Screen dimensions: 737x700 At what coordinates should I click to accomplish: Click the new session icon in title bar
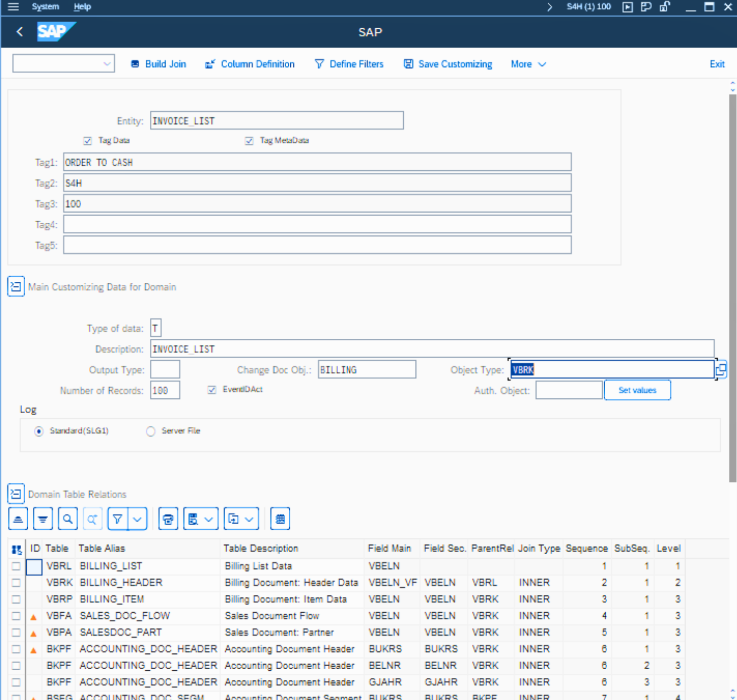coord(646,7)
